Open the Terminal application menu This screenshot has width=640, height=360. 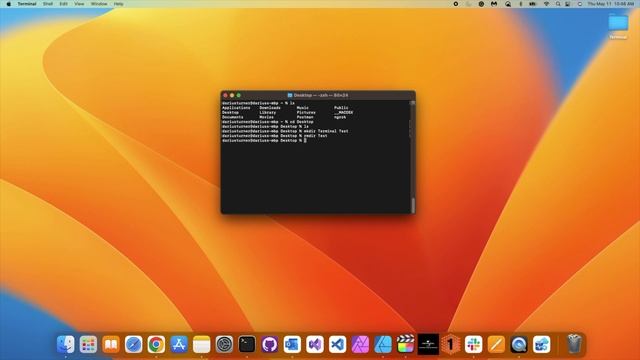[27, 4]
